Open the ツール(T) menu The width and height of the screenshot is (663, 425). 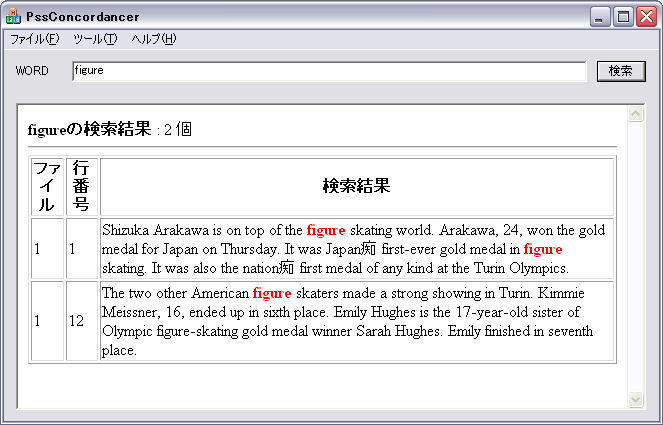[x=95, y=39]
